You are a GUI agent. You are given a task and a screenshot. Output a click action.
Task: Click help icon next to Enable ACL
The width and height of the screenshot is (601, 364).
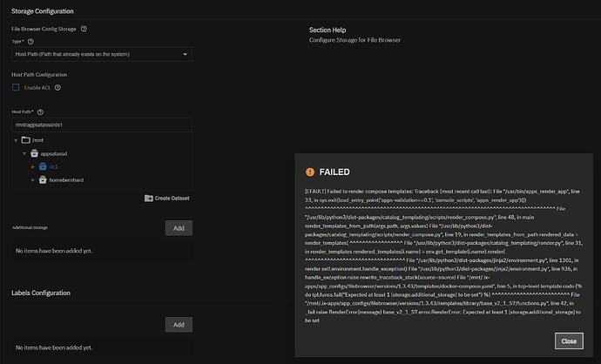point(57,88)
